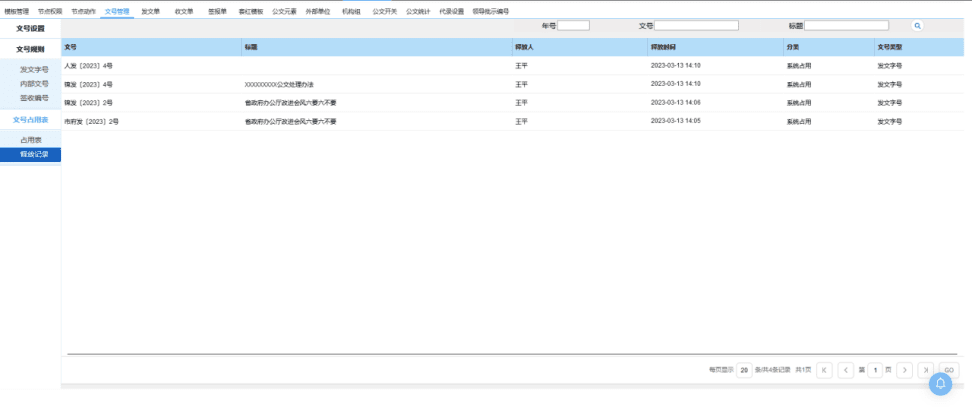Click the 标题 column header
972x414 pixels.
[x=377, y=47]
